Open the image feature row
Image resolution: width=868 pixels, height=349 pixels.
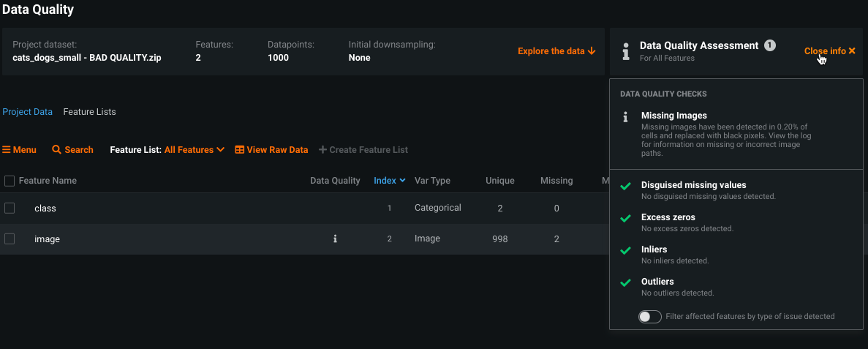coord(48,239)
